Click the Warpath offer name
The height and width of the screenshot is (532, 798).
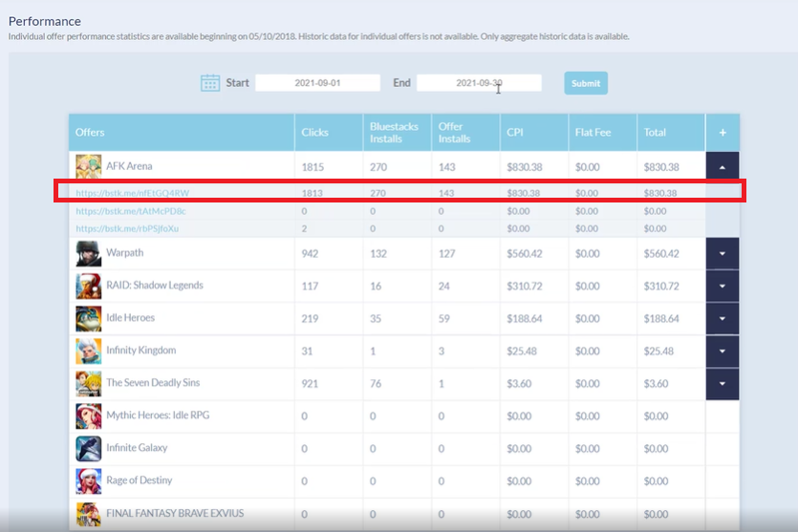(x=124, y=253)
